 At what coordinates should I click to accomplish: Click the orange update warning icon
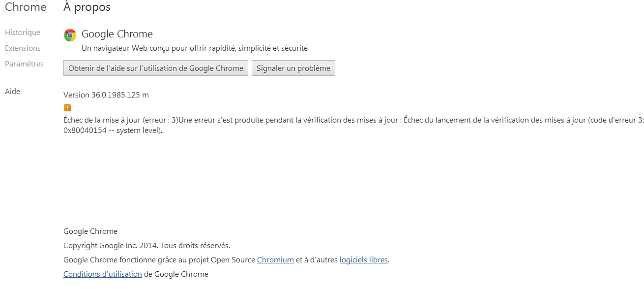(67, 108)
